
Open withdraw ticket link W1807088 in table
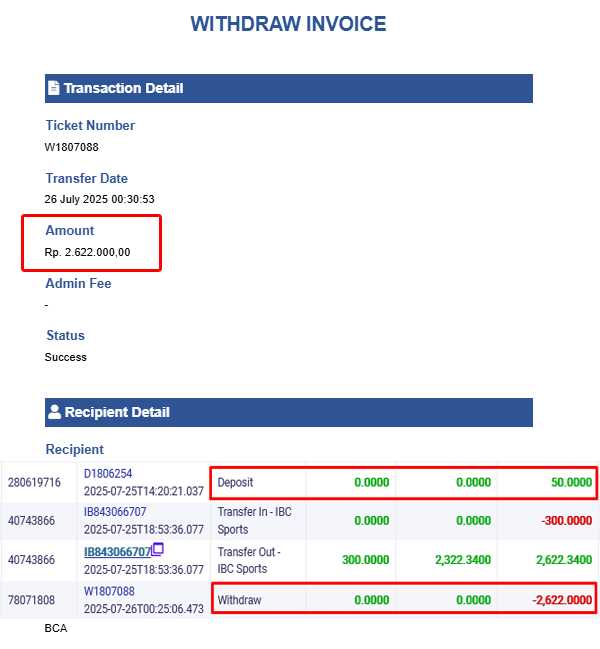tap(109, 591)
